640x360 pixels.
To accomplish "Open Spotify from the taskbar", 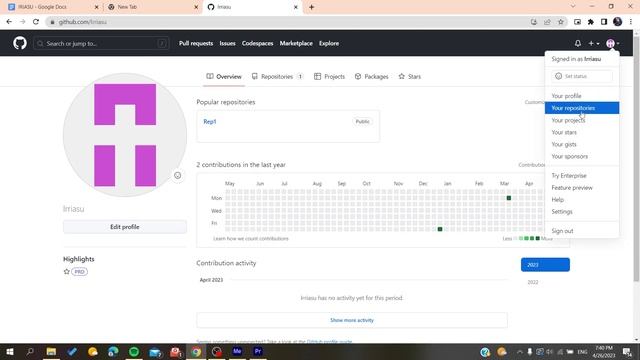I will [134, 351].
